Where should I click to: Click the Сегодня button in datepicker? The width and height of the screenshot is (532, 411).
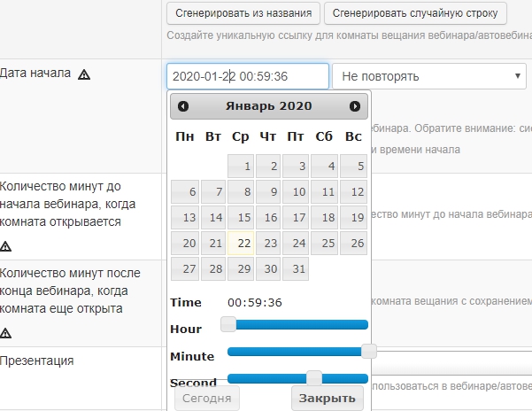(x=207, y=399)
